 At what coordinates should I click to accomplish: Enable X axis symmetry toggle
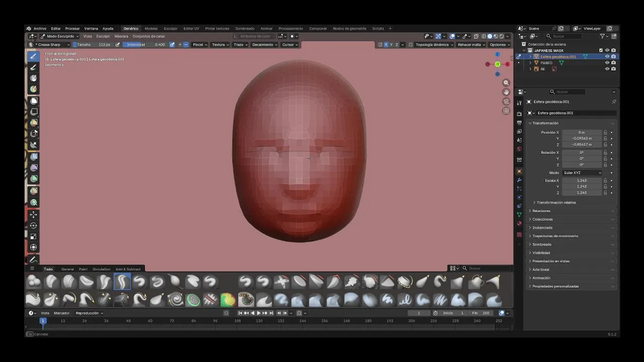[386, 45]
